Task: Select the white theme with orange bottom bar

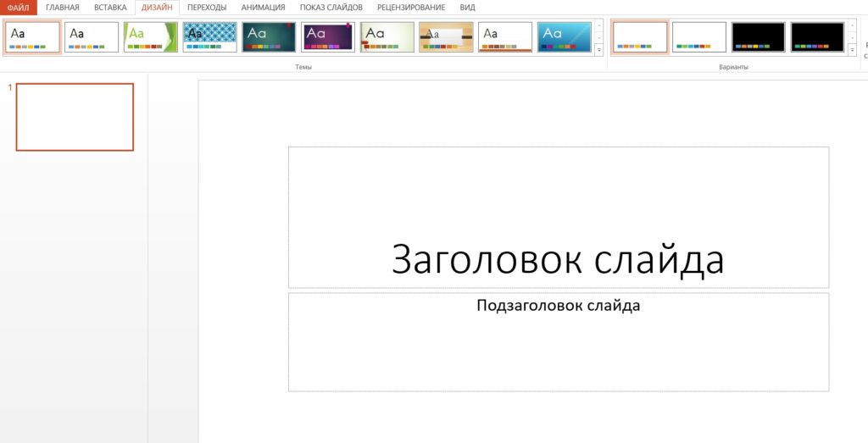Action: (505, 37)
